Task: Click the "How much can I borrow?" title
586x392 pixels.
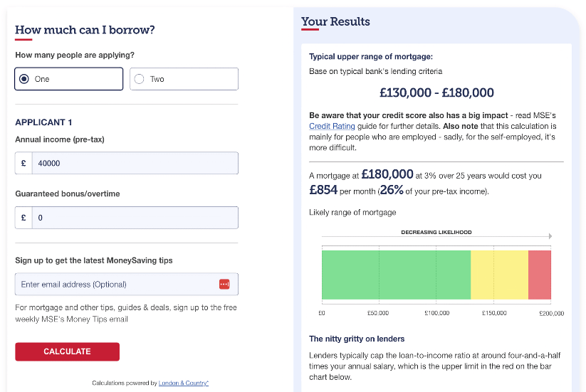Action: 85,30
